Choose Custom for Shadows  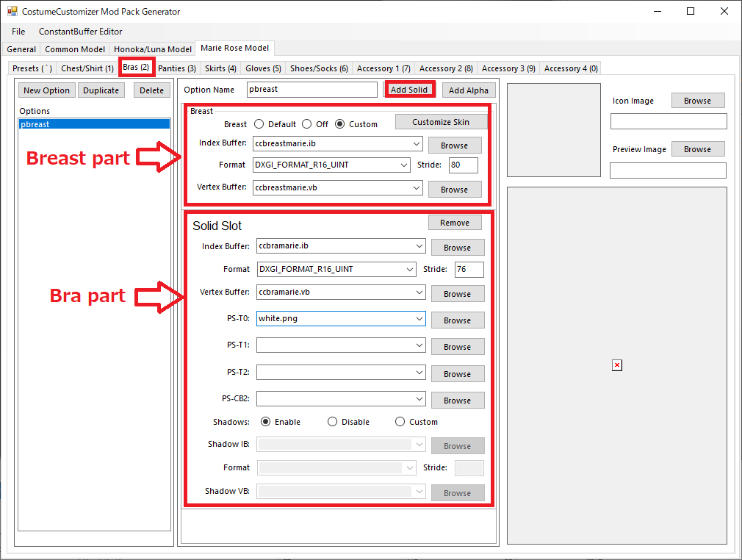click(x=400, y=422)
